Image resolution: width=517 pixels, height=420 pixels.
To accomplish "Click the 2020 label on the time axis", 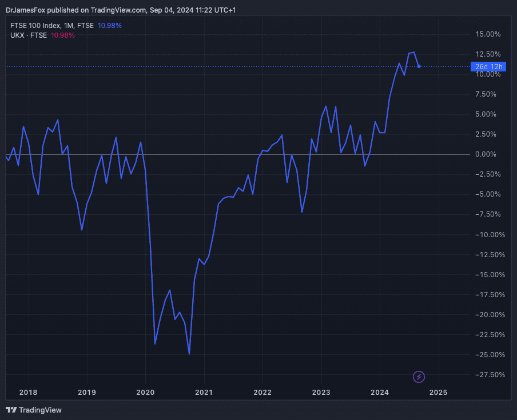I will (x=145, y=392).
